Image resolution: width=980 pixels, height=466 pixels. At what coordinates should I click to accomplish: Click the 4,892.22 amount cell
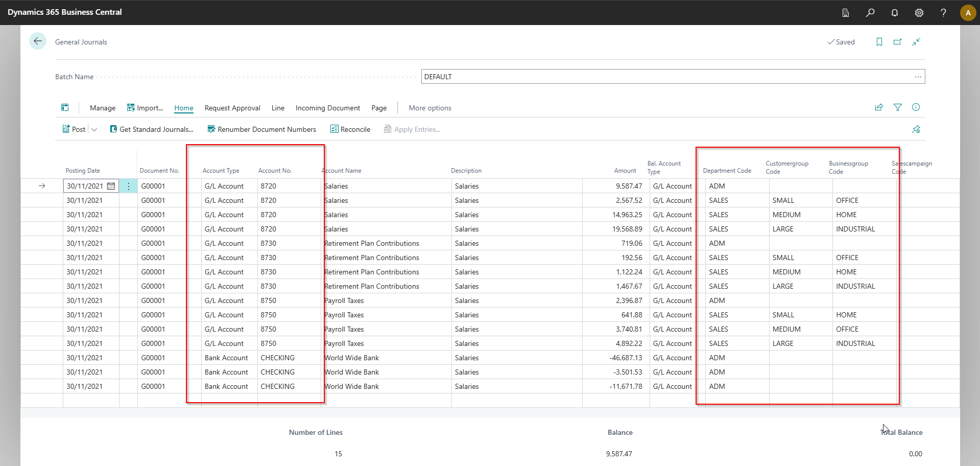616,343
